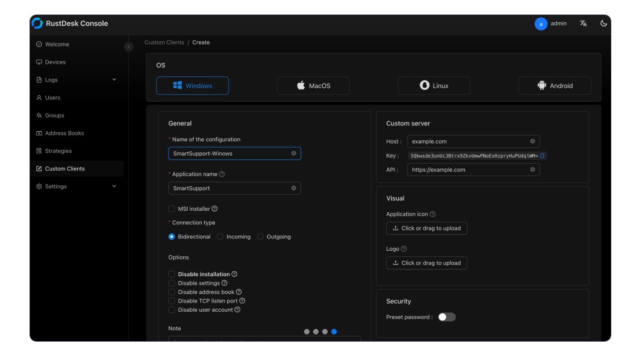Viewport: 644px width, 358px height.
Task: Open Strategies in sidebar
Action: pos(77,151)
